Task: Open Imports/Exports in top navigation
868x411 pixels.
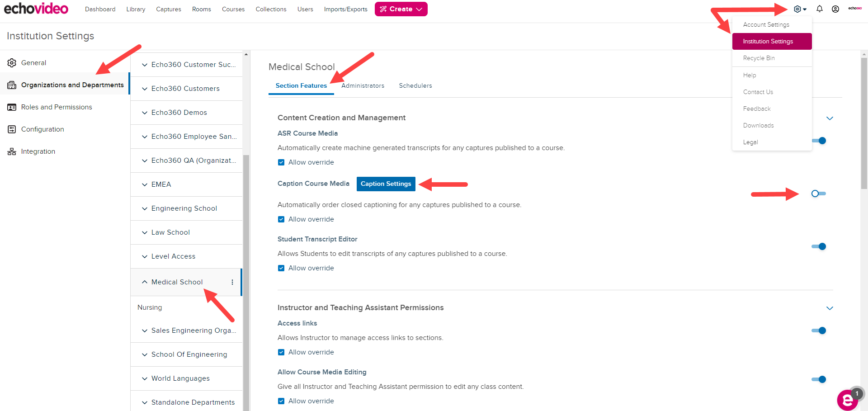Action: pos(346,9)
